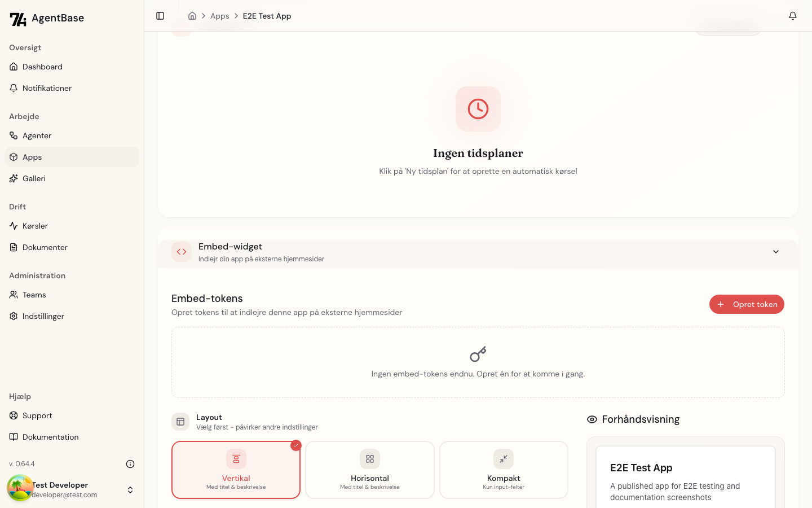This screenshot has width=812, height=508.
Task: Click the key icon in tokens area
Action: point(478,354)
